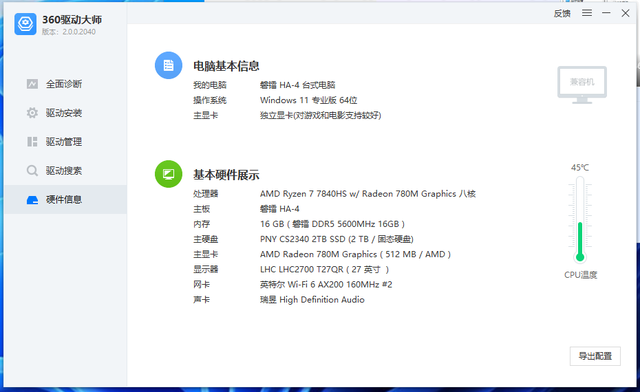Screen dimensions: 640x392
Task: Click the 驱动搜索 magnifier icon
Action: 32,171
